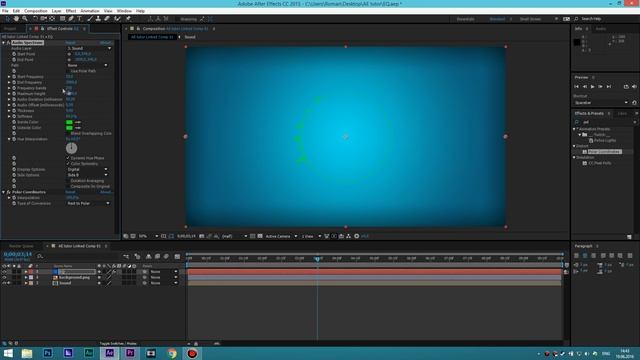Click the Outside Color green swatch

click(69, 128)
